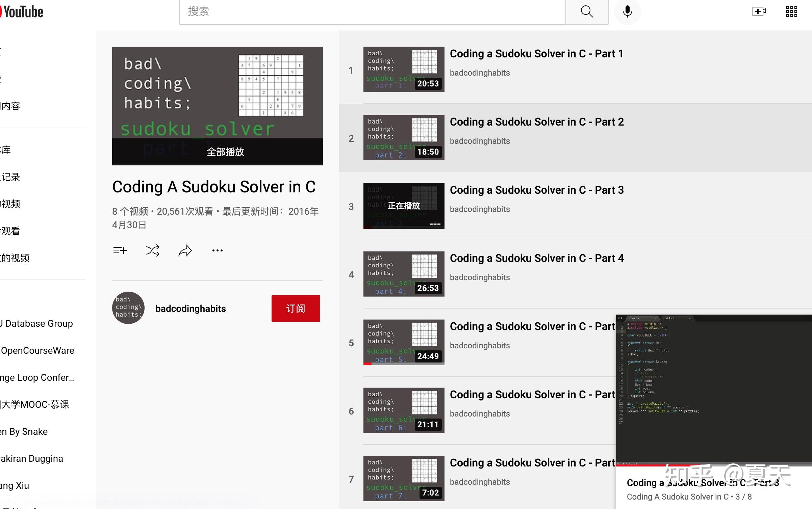Viewport: 812px width, 509px height.
Task: Click the miniplayer Part 3 video preview
Action: point(713,388)
